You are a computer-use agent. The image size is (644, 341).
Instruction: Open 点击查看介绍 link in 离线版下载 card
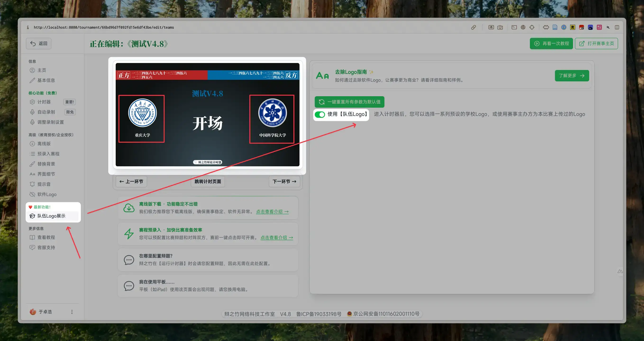(x=272, y=212)
